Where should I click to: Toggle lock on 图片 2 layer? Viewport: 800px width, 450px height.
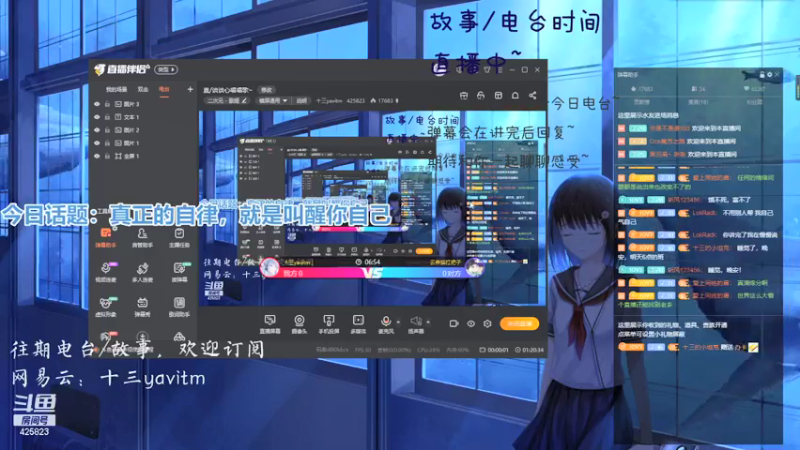[107, 130]
